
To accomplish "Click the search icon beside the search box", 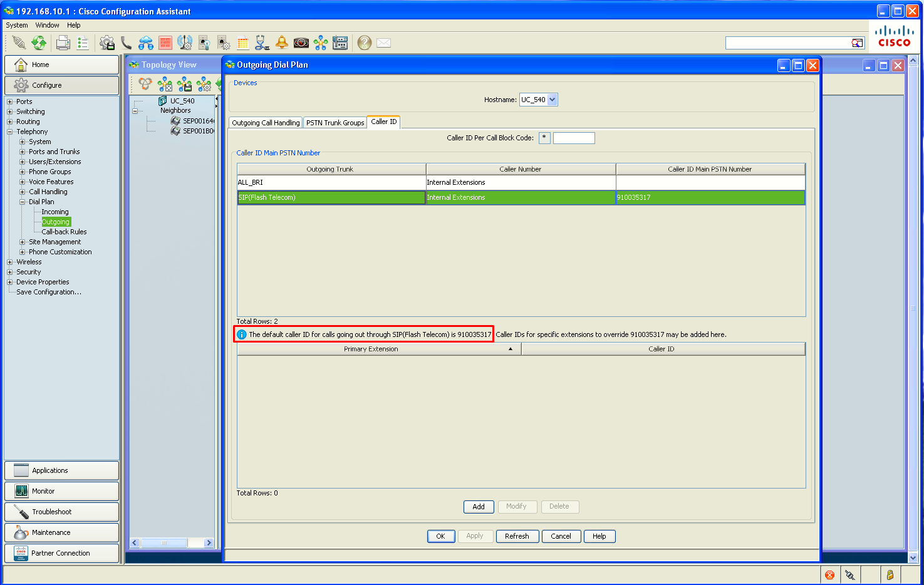I will [858, 43].
